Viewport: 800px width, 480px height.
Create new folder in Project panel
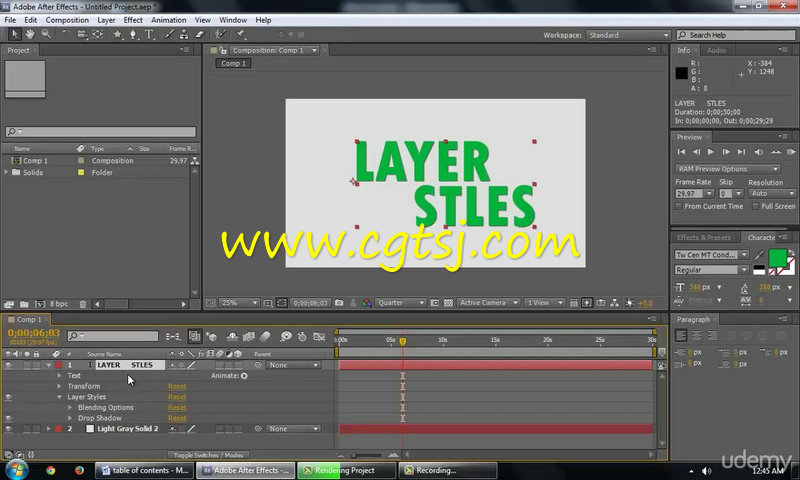[24, 304]
